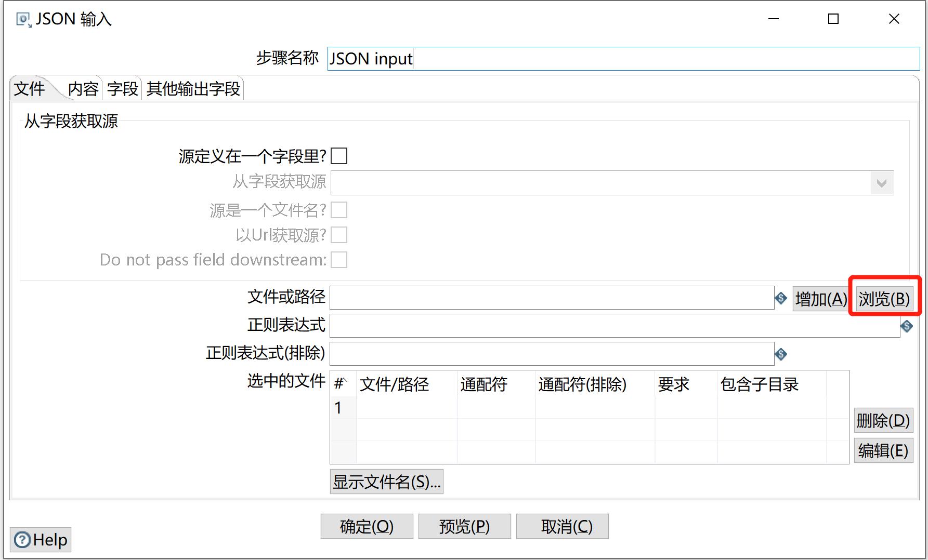
Task: Insert variable icon beside 正则表达式 field
Action: [907, 326]
